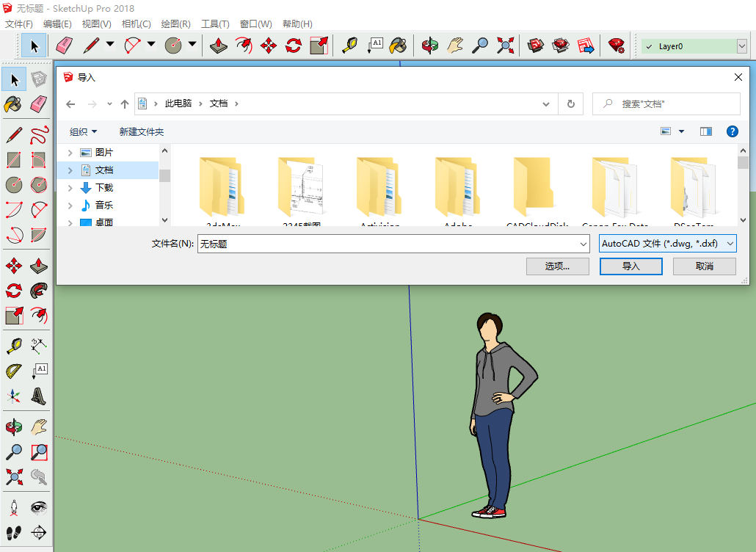Open the 视图(V) menu
Image resolution: width=756 pixels, height=552 pixels.
point(96,24)
